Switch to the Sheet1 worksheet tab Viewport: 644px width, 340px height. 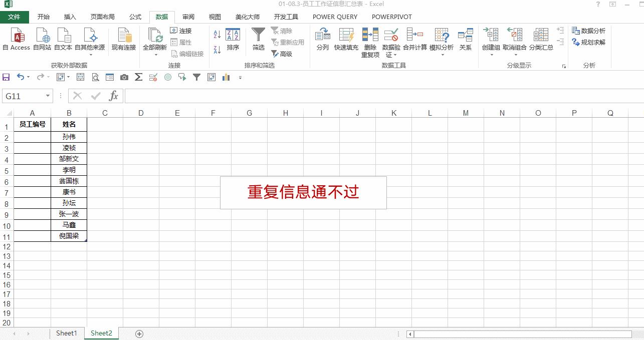click(x=67, y=333)
